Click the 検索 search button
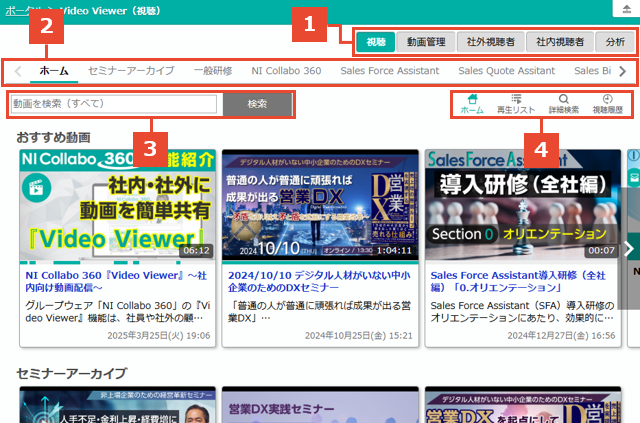 point(258,104)
